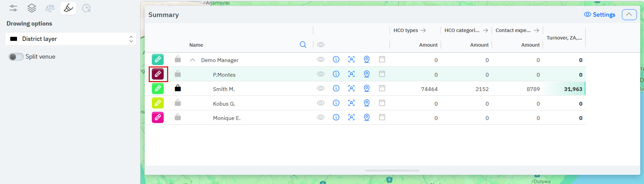Expand the HCO types column arrow
The height and width of the screenshot is (184, 644).
pyautogui.click(x=423, y=30)
